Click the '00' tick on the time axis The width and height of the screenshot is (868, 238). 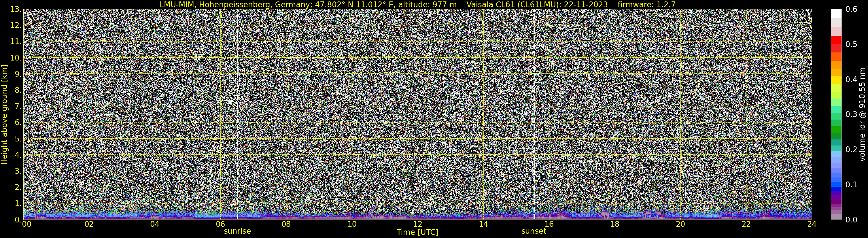[27, 224]
